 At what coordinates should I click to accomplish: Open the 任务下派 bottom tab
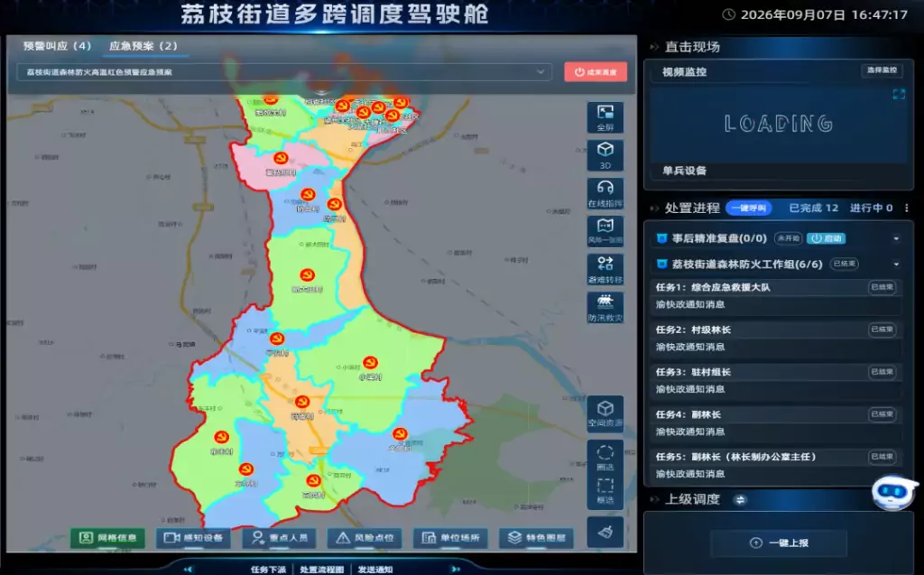coord(268,570)
